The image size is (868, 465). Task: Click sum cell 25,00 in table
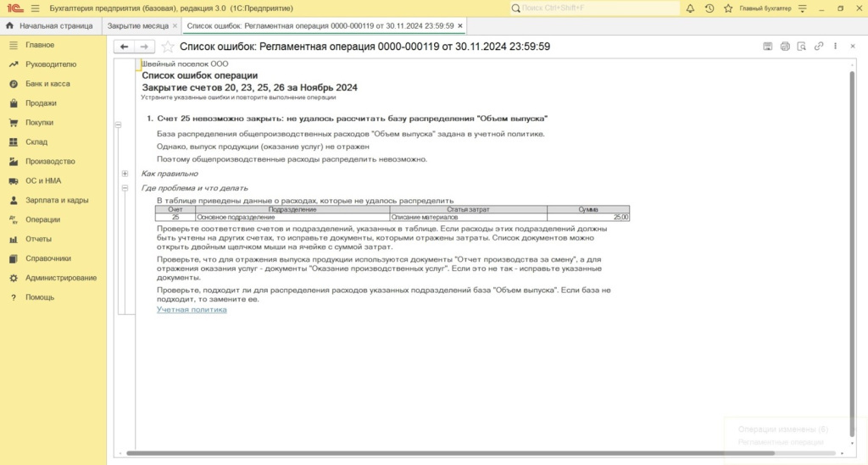click(588, 218)
